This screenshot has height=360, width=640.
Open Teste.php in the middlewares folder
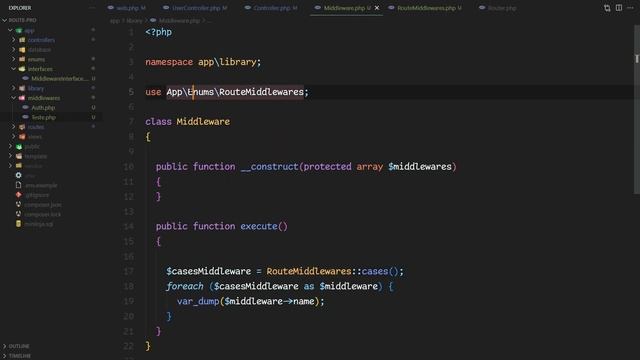[44, 117]
